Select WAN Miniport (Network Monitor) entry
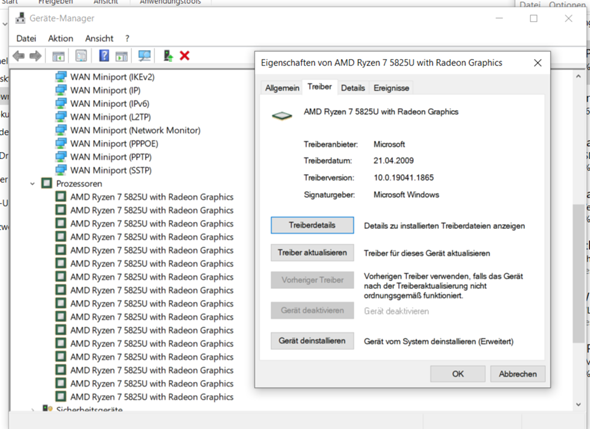The height and width of the screenshot is (429, 590). pyautogui.click(x=135, y=130)
